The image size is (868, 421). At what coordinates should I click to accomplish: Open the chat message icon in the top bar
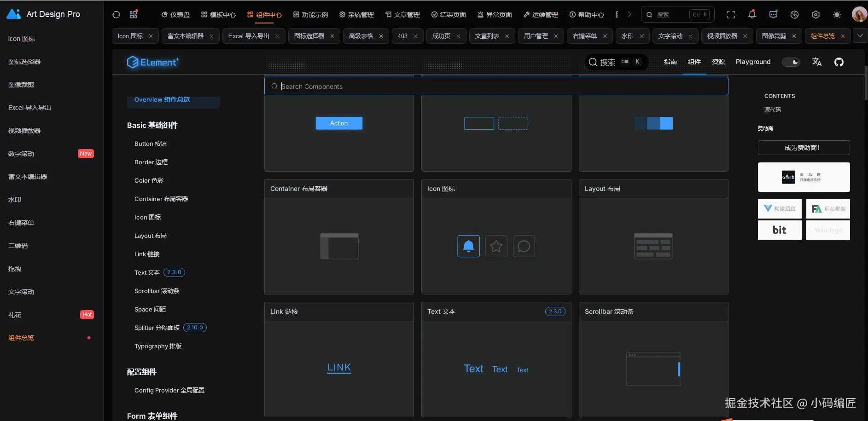tap(773, 15)
